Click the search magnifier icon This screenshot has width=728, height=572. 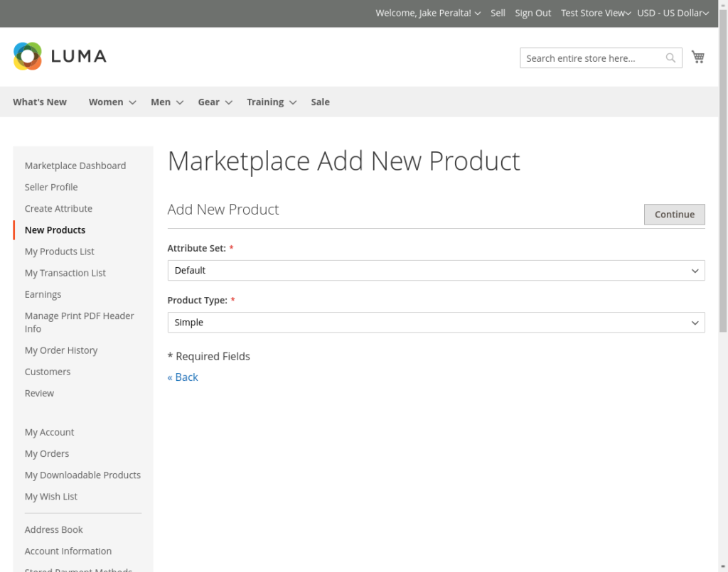click(x=670, y=58)
